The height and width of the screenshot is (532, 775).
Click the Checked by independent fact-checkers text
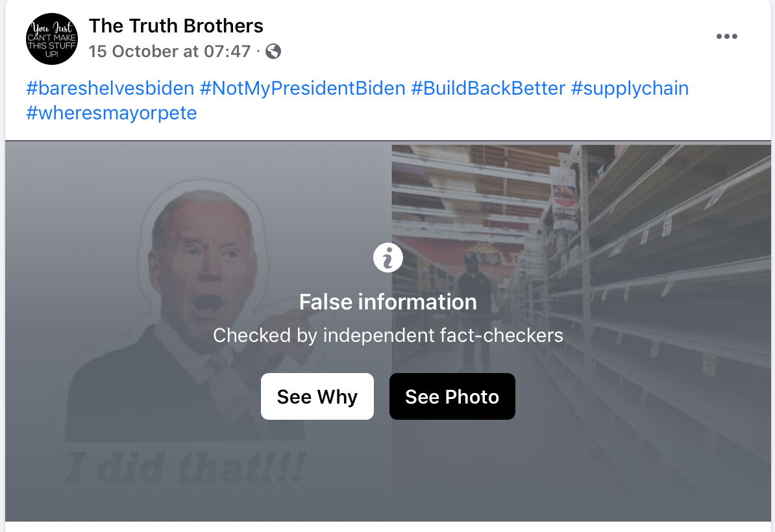(x=388, y=335)
